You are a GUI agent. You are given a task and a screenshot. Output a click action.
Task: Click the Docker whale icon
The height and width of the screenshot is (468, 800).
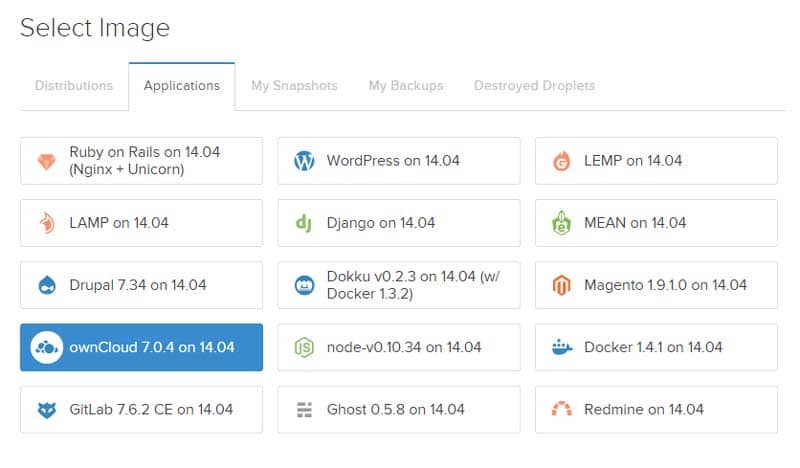pyautogui.click(x=562, y=348)
